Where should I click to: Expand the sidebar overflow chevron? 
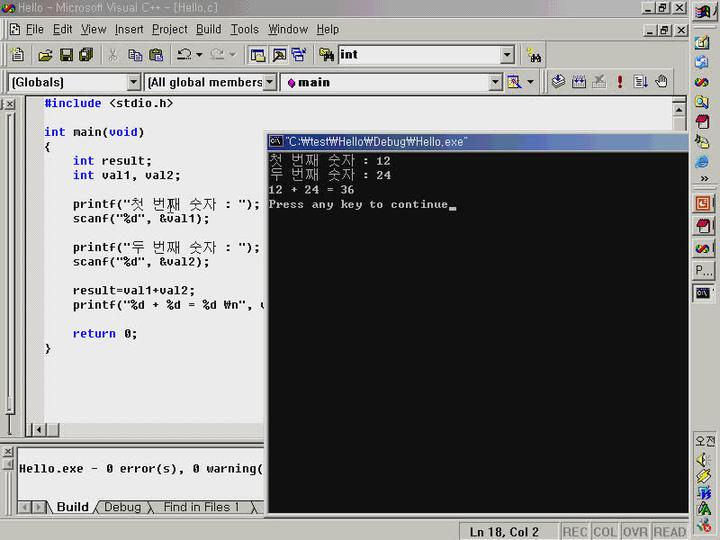[x=704, y=179]
